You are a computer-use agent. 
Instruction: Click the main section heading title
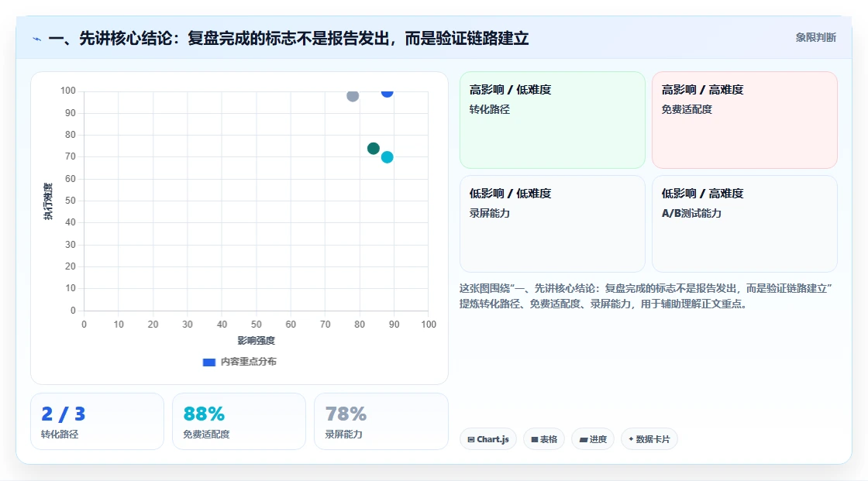click(x=288, y=38)
